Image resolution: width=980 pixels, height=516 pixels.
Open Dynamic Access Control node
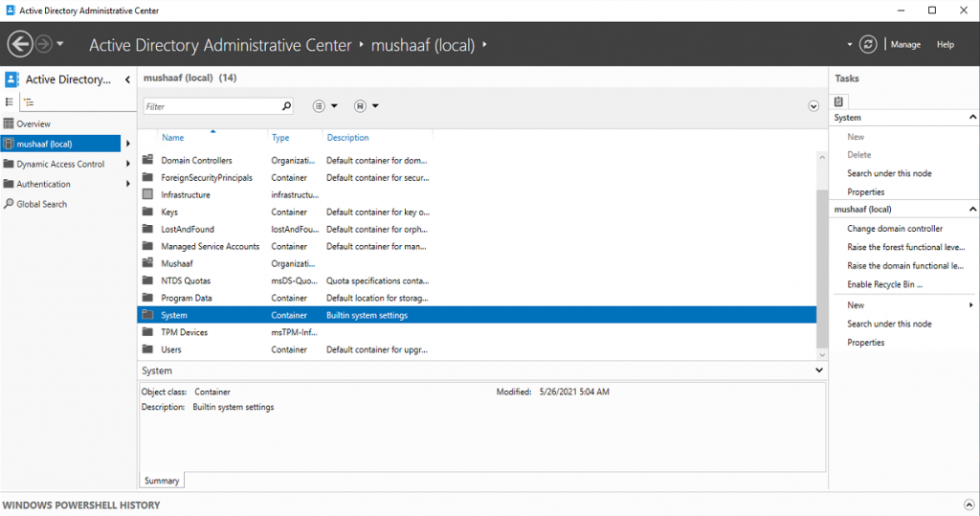pyautogui.click(x=60, y=164)
